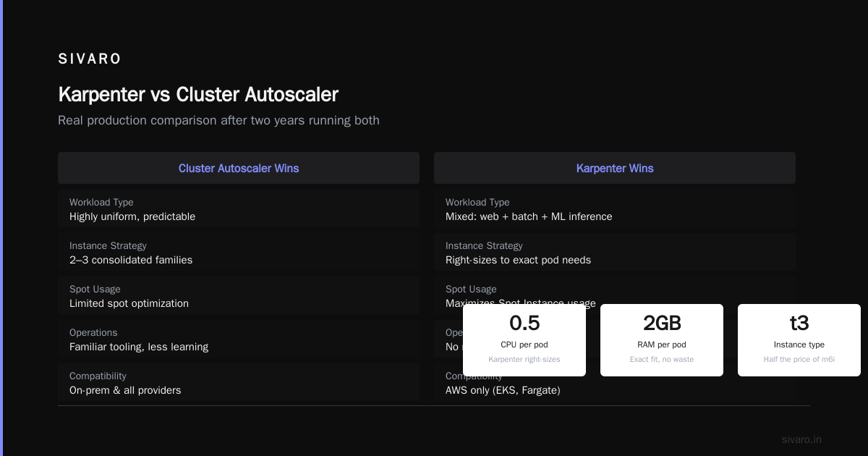Click the Half the price of m6i caption
Viewport: 868px width, 456px height.
click(x=799, y=359)
